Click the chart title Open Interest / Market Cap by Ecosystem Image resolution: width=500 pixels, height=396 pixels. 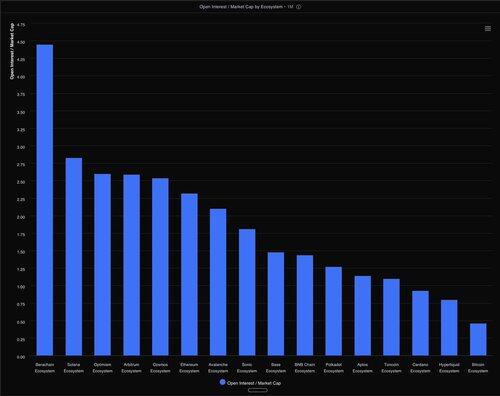tap(241, 7)
